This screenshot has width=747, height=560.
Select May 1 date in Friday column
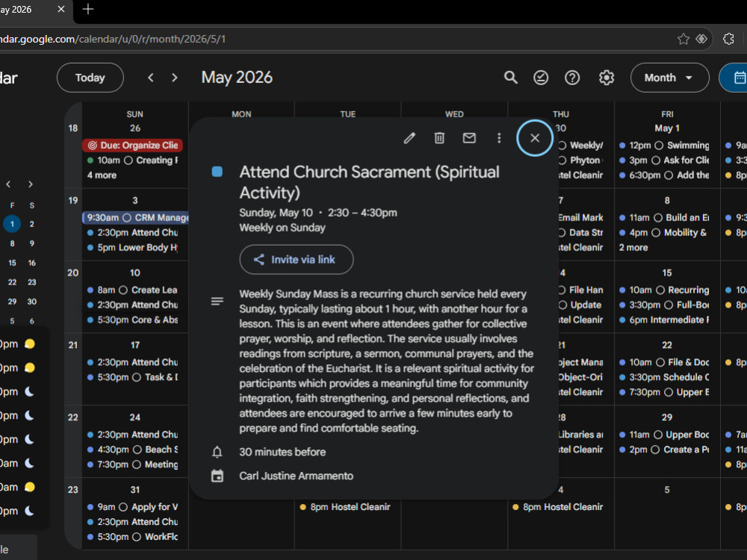pyautogui.click(x=667, y=128)
